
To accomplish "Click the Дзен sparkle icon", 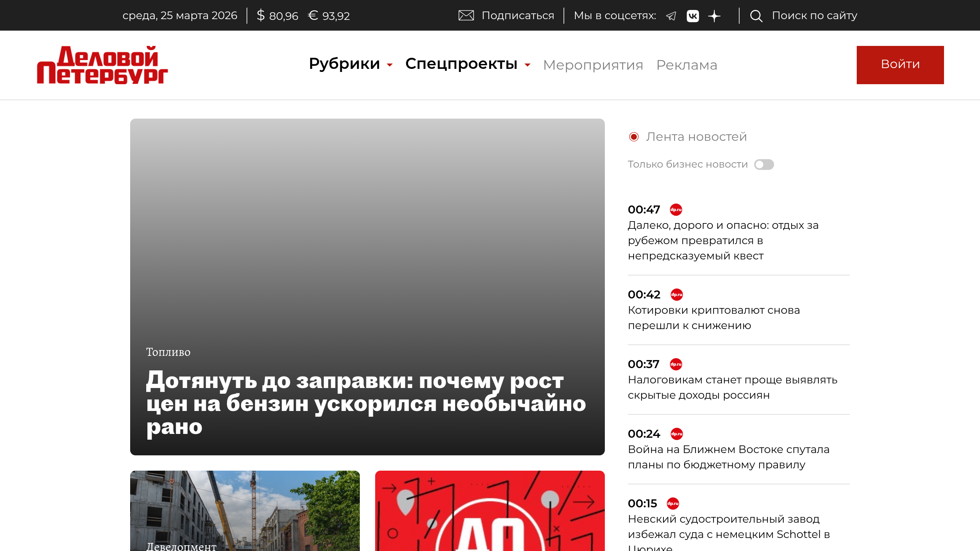I will (x=714, y=16).
